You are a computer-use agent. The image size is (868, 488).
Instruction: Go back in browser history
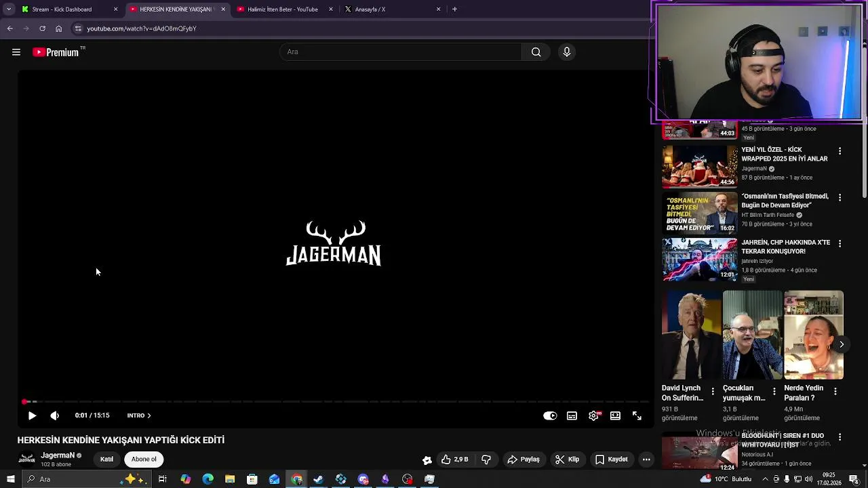(x=10, y=28)
